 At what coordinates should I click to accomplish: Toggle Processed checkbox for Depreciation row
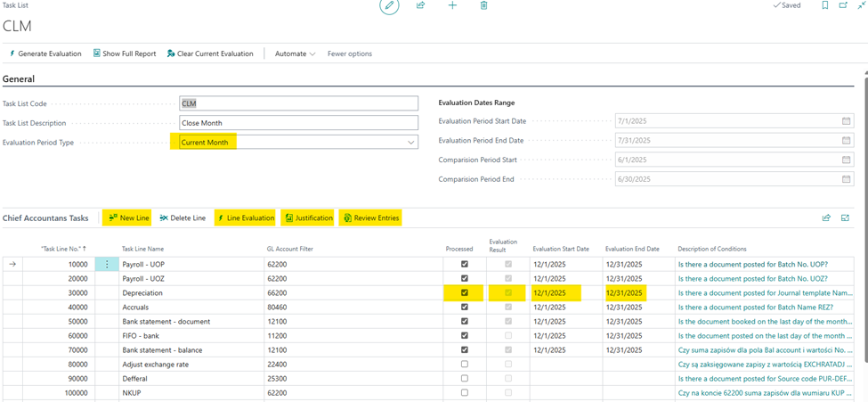tap(464, 292)
